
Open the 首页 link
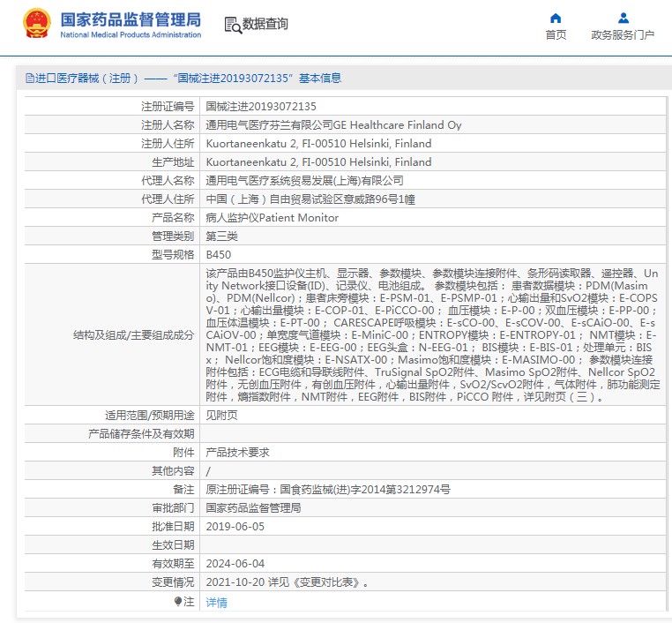pos(556,35)
